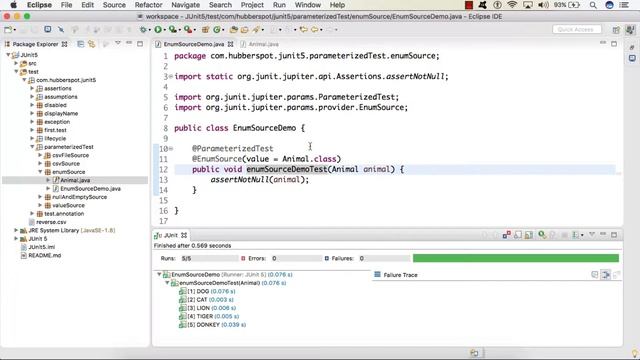Image resolution: width=640 pixels, height=360 pixels.
Task: Collapse the method fold on line 10
Action: (171, 149)
